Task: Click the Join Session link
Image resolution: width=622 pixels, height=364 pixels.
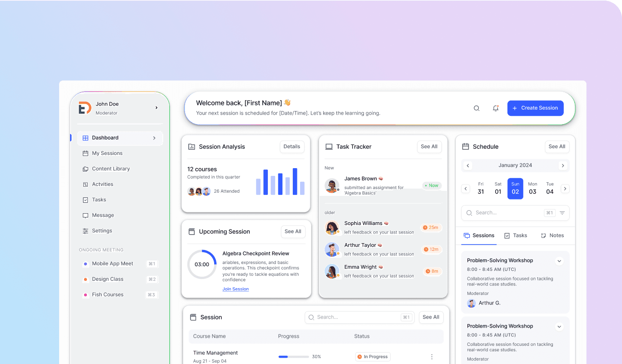Action: (x=236, y=289)
